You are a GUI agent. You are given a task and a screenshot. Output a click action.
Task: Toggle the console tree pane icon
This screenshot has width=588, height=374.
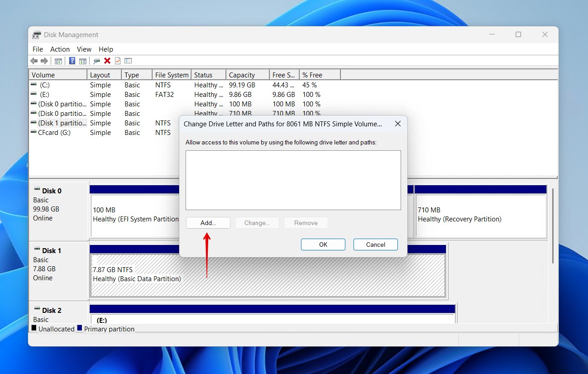click(58, 61)
